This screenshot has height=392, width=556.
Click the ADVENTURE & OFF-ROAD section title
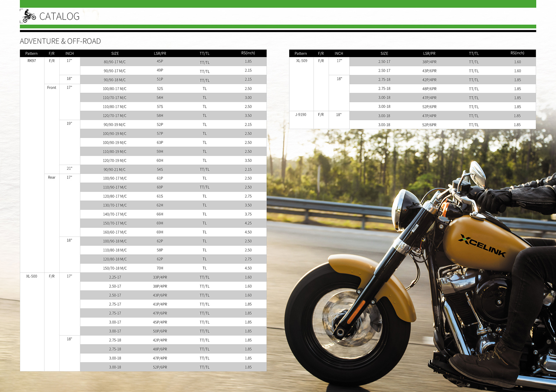coord(60,41)
